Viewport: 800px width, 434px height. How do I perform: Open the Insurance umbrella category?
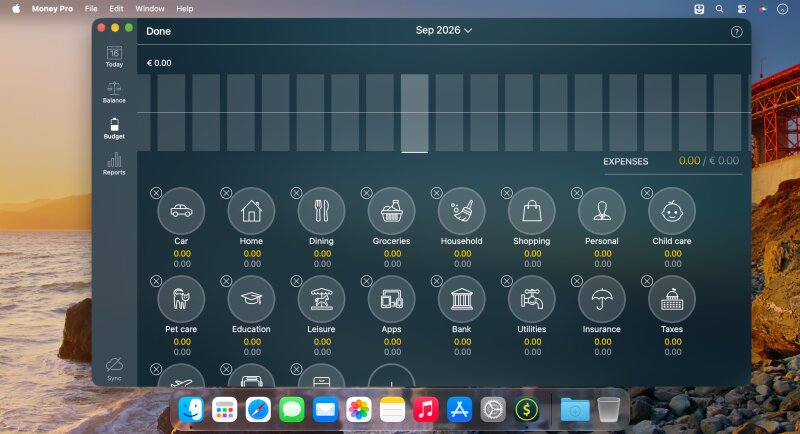point(602,299)
